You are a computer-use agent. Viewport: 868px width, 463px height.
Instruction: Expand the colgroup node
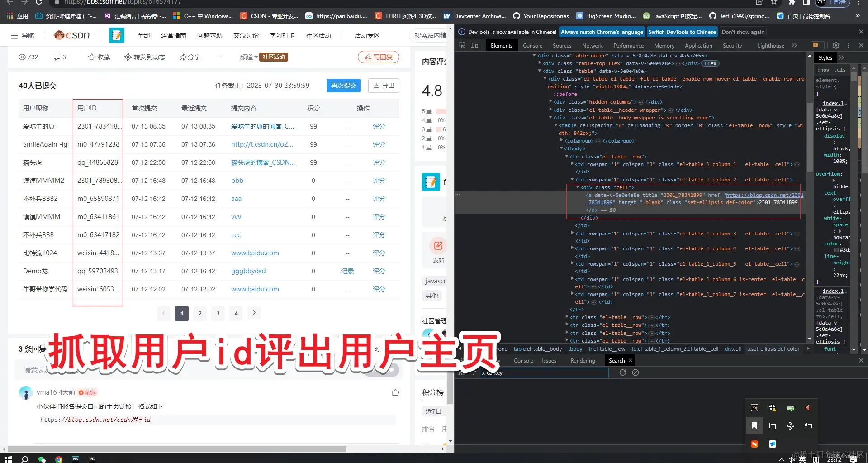click(x=561, y=141)
